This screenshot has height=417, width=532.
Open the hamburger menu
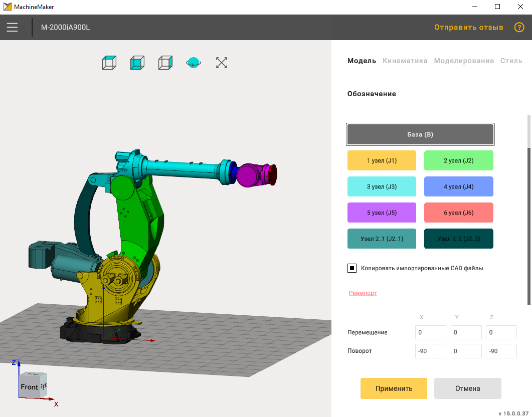pos(13,27)
